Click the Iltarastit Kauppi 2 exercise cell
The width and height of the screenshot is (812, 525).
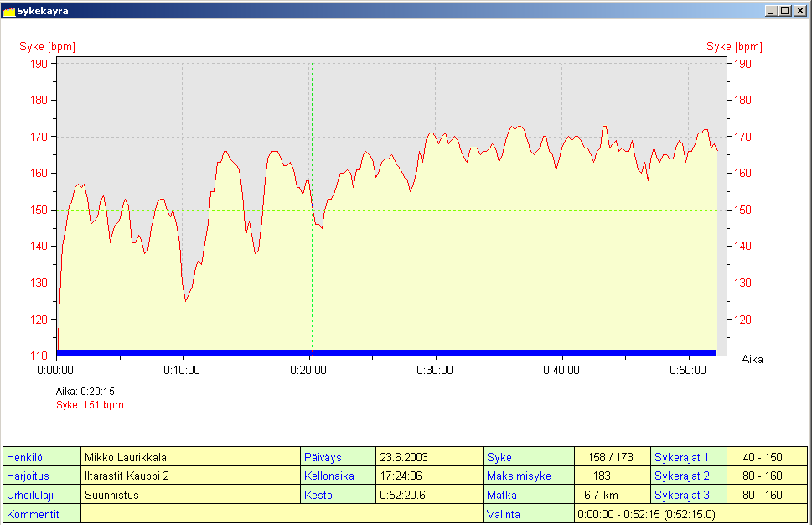tap(189, 476)
